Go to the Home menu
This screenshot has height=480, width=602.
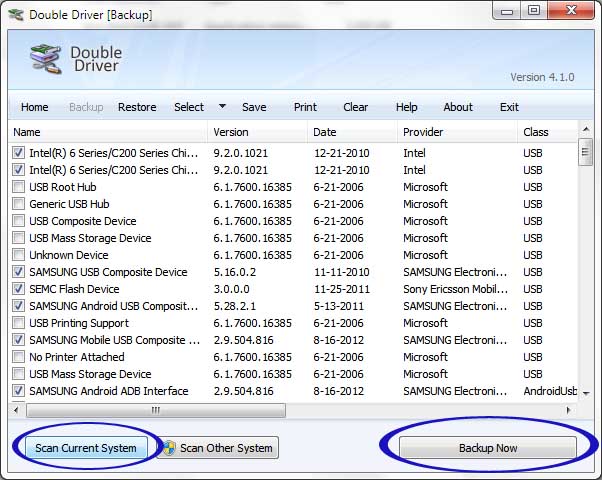click(35, 107)
